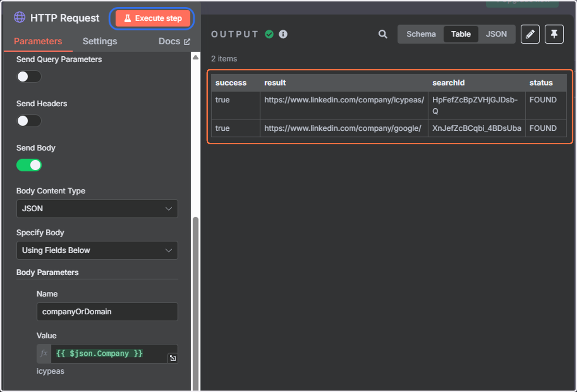Open the Body Content Type dropdown
The image size is (577, 392).
point(97,209)
